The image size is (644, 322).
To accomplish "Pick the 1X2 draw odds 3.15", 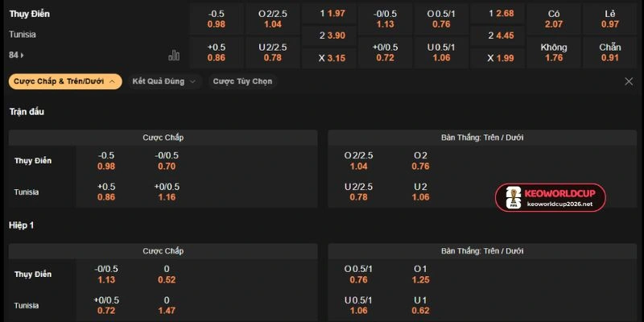I will pos(329,58).
